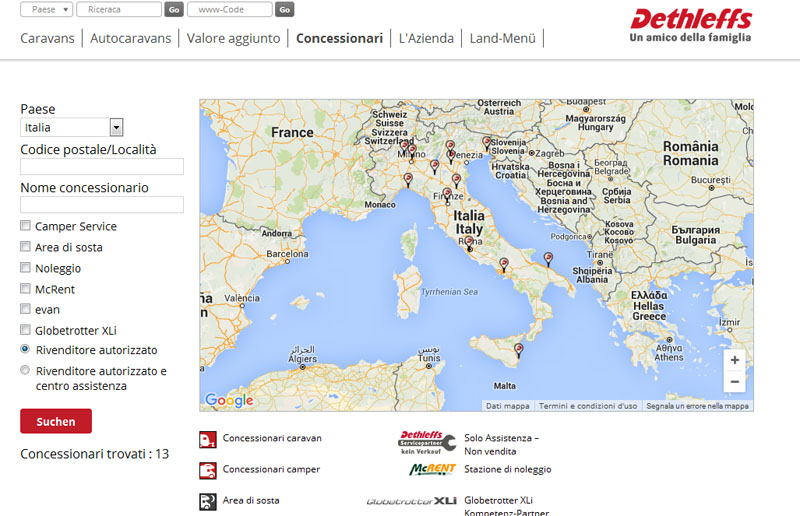Open Termini e condizioni d'uso link

click(x=588, y=406)
